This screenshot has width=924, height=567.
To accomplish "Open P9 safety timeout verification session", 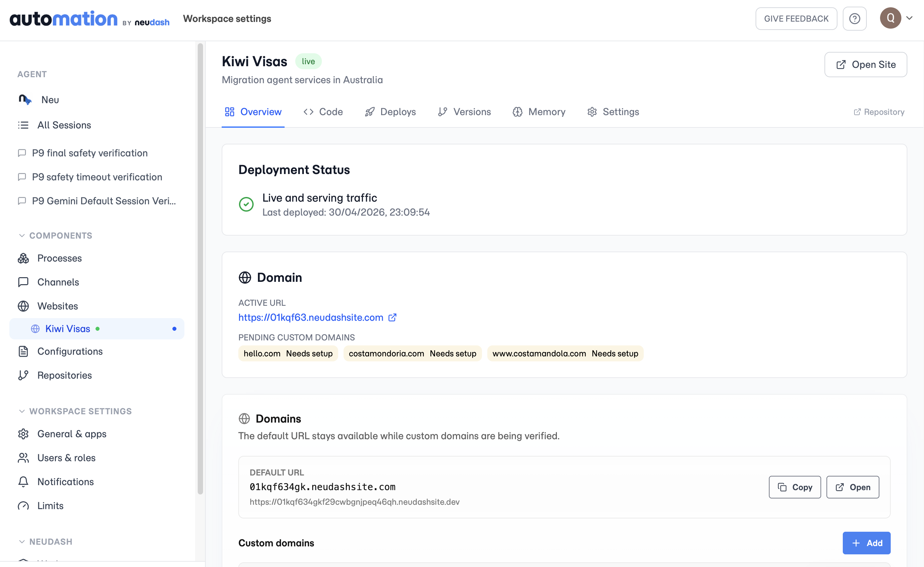I will point(97,177).
